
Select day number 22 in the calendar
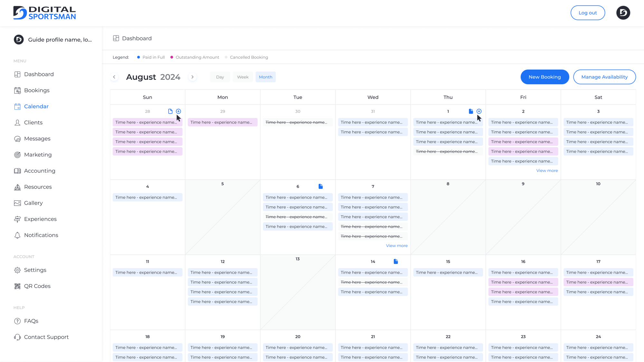(x=448, y=337)
